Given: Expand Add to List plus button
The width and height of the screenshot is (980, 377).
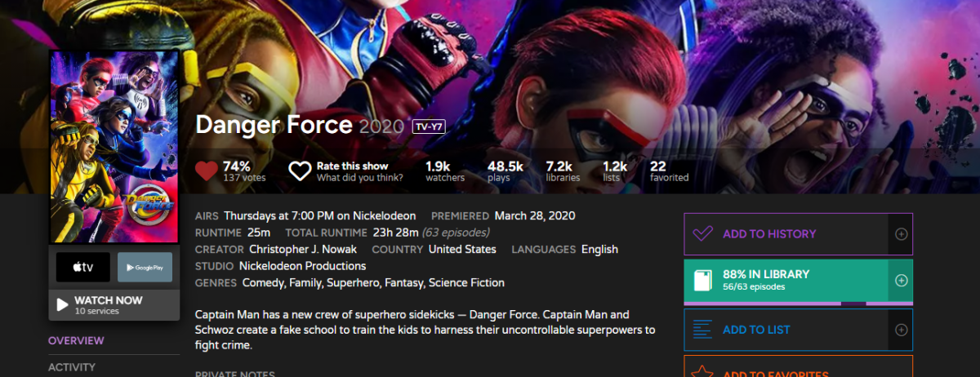Looking at the screenshot, I should (901, 330).
